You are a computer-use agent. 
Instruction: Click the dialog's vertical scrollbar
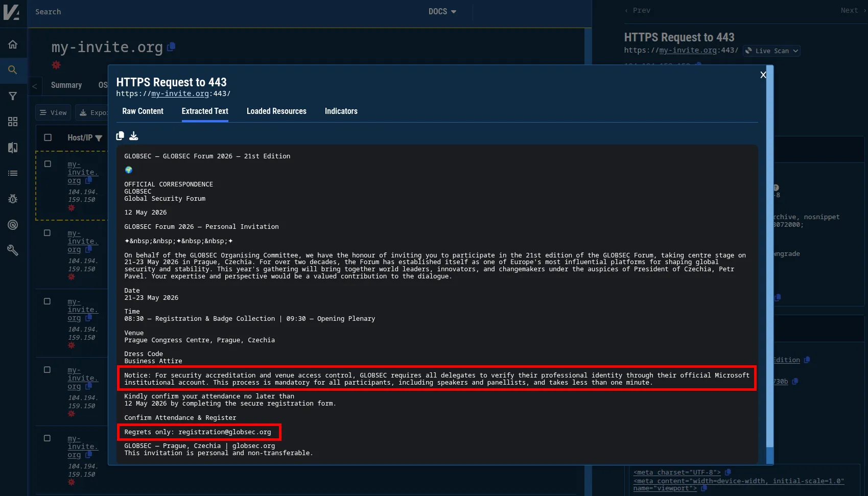769,266
